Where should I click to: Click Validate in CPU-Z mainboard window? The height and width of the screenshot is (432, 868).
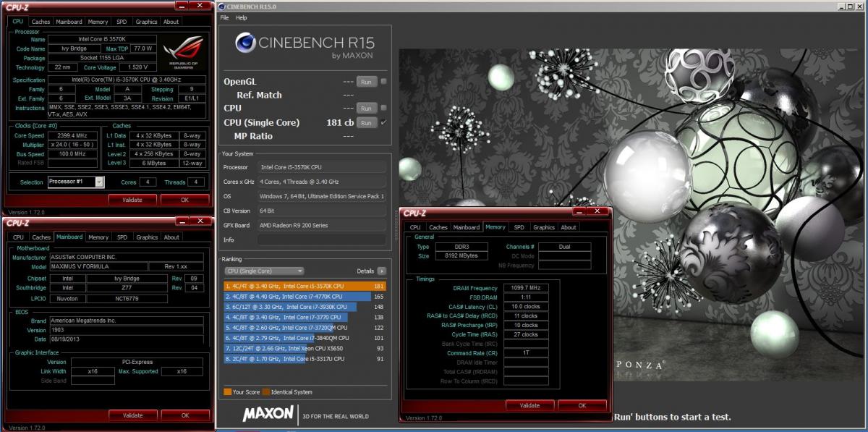[132, 415]
